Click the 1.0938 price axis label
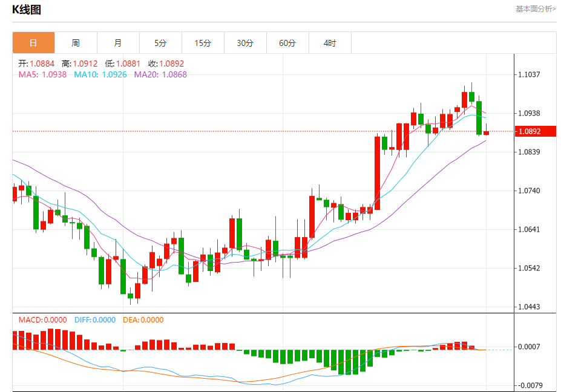The height and width of the screenshot is (392, 561). pyautogui.click(x=529, y=113)
